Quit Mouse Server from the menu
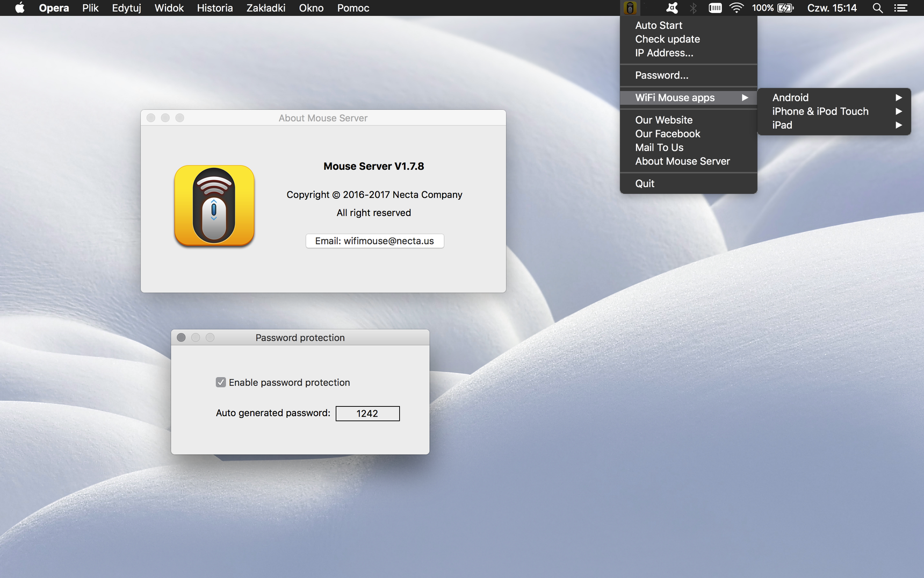Image resolution: width=924 pixels, height=578 pixels. tap(689, 184)
